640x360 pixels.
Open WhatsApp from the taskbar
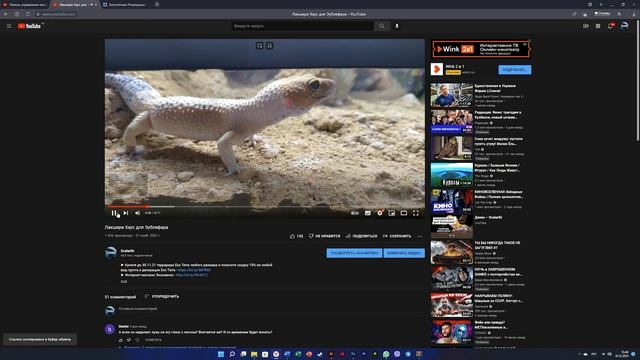tap(386, 354)
